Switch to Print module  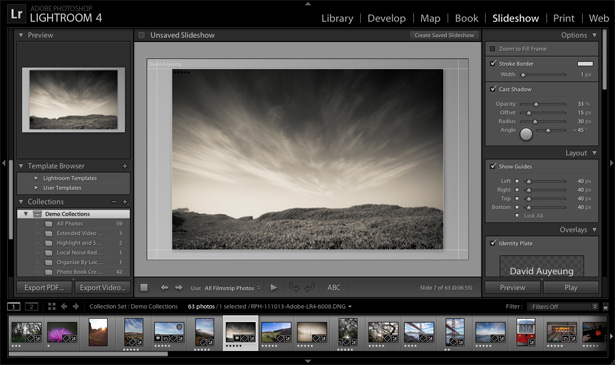click(564, 18)
